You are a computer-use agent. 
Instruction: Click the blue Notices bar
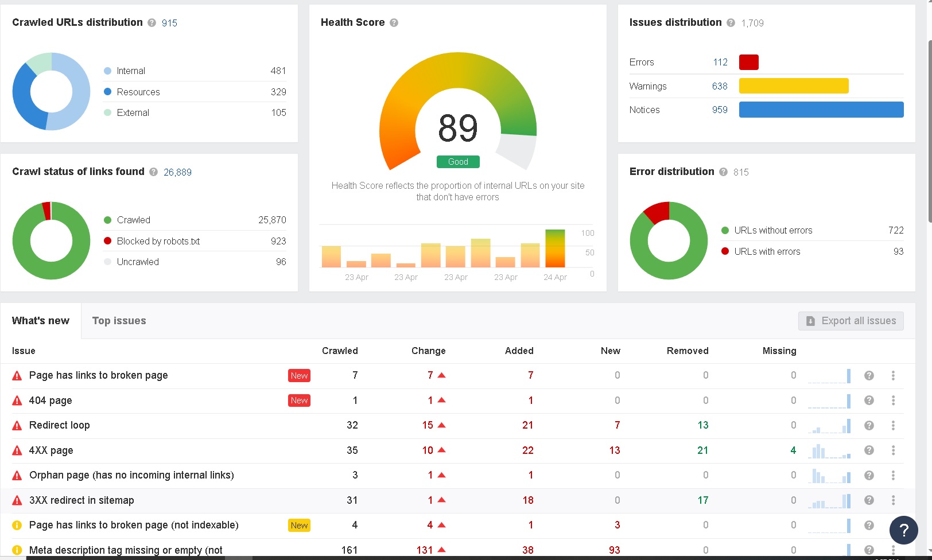(821, 110)
